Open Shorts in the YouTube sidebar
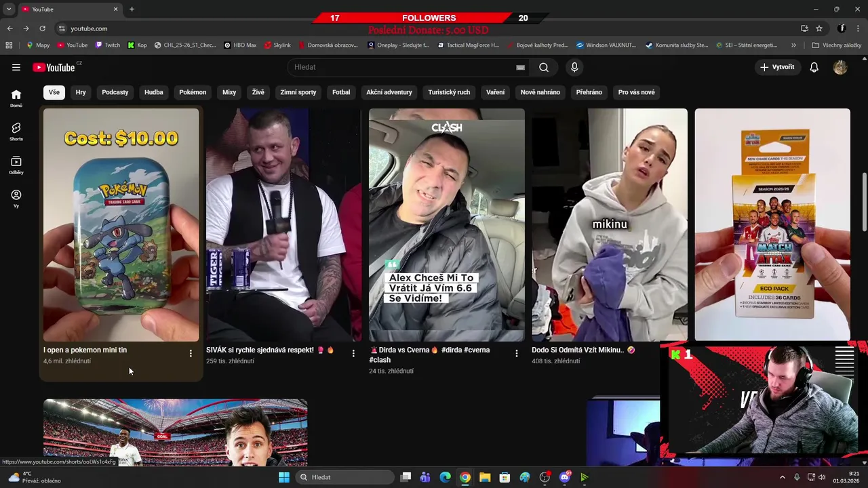The height and width of the screenshot is (488, 868). (x=16, y=131)
